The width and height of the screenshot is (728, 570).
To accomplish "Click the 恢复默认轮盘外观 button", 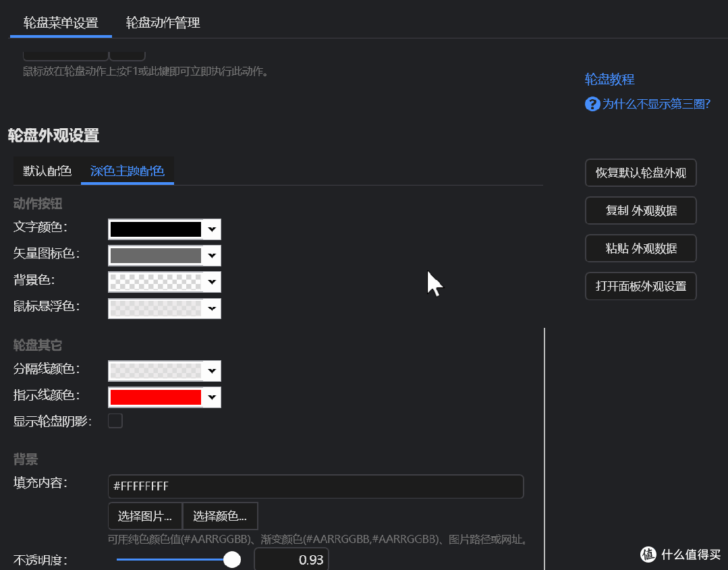I will pyautogui.click(x=641, y=173).
